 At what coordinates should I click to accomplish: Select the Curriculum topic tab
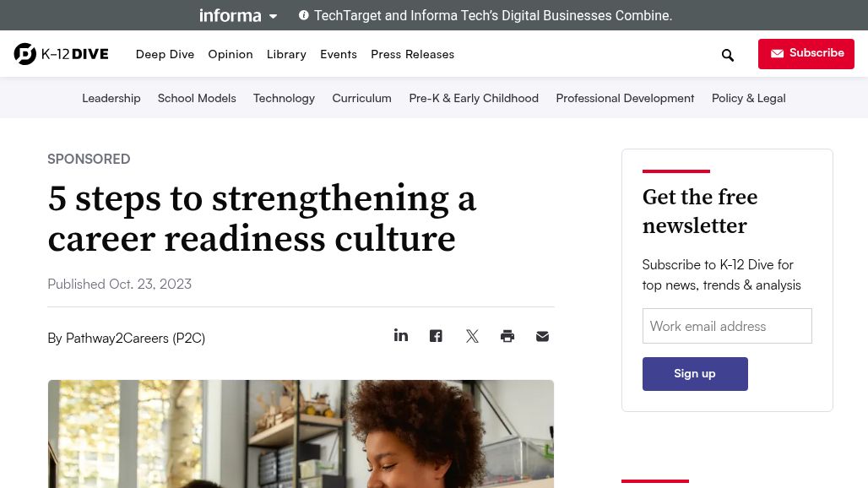(x=361, y=98)
